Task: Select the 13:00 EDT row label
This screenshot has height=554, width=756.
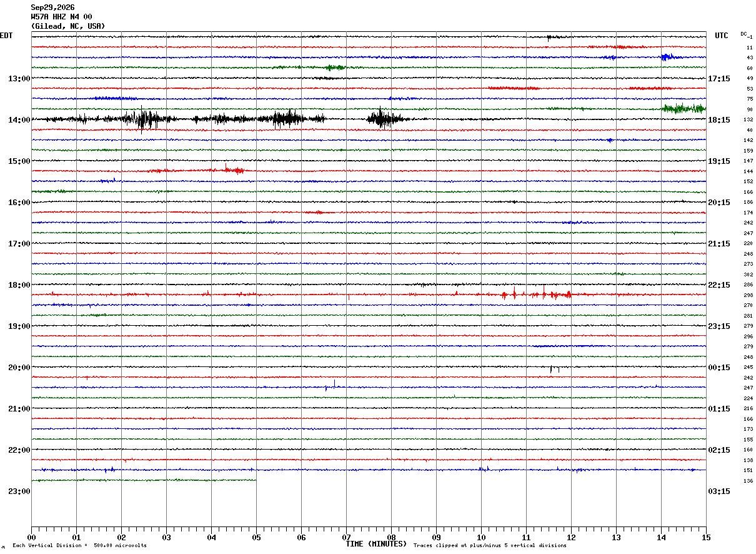Action: click(19, 78)
